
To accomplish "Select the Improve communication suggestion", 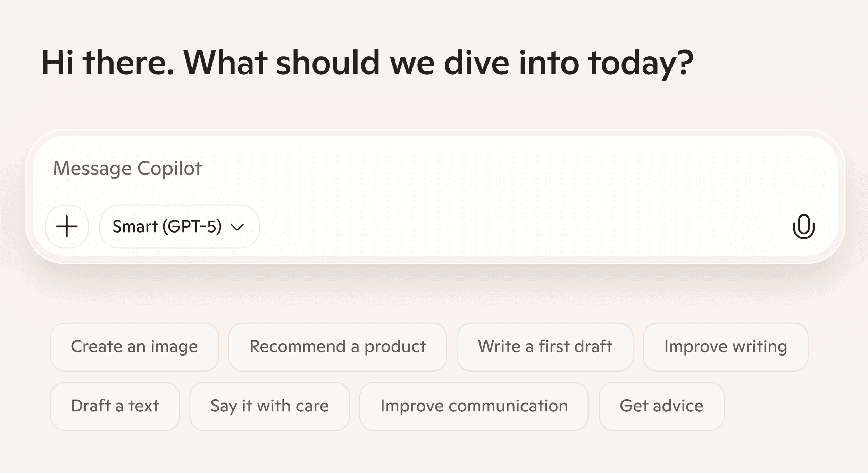I will coord(474,406).
